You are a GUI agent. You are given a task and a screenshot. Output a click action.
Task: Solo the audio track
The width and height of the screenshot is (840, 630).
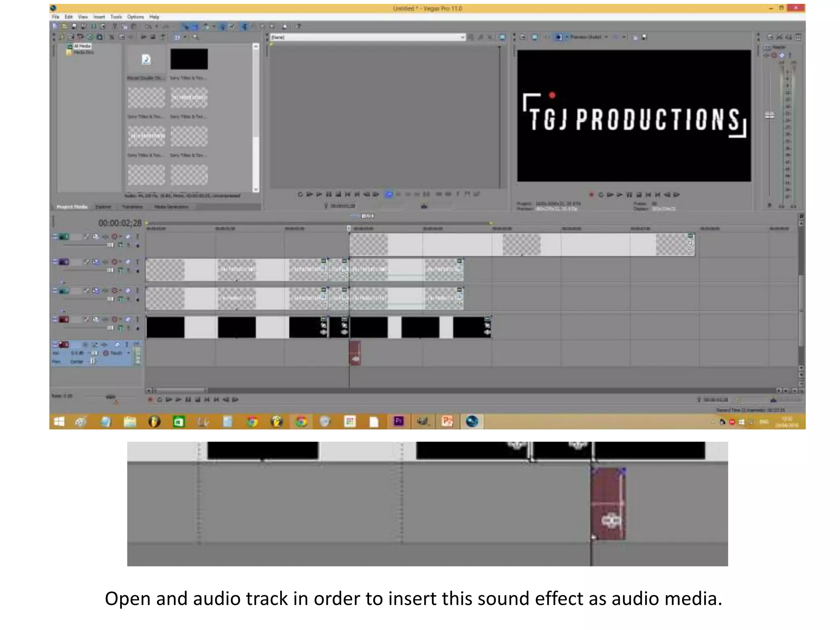pos(127,345)
